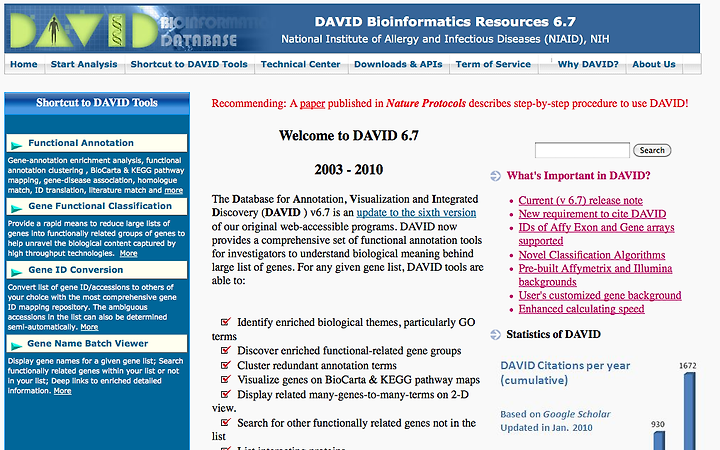Image resolution: width=720 pixels, height=450 pixels.
Task: Open IDs of Affy Exon and Gene arrays link
Action: pos(596,234)
